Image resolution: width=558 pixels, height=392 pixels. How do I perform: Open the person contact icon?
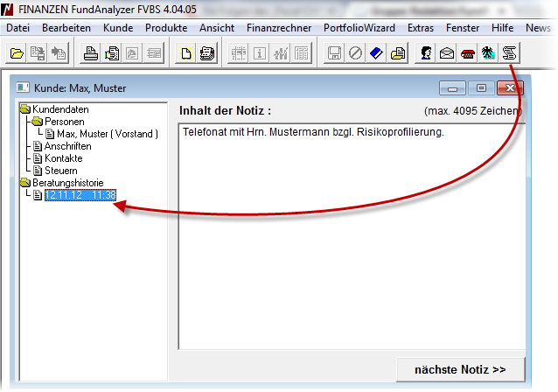[x=428, y=53]
